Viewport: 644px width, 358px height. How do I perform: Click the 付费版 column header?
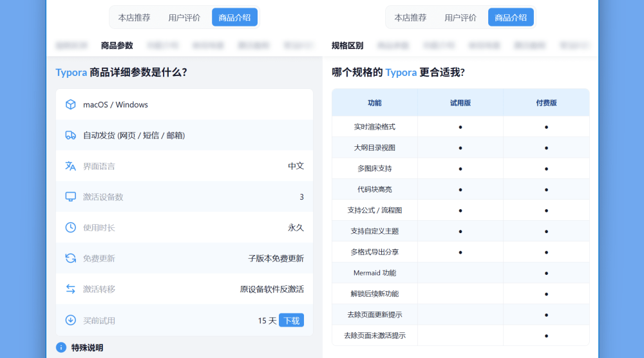(x=546, y=102)
